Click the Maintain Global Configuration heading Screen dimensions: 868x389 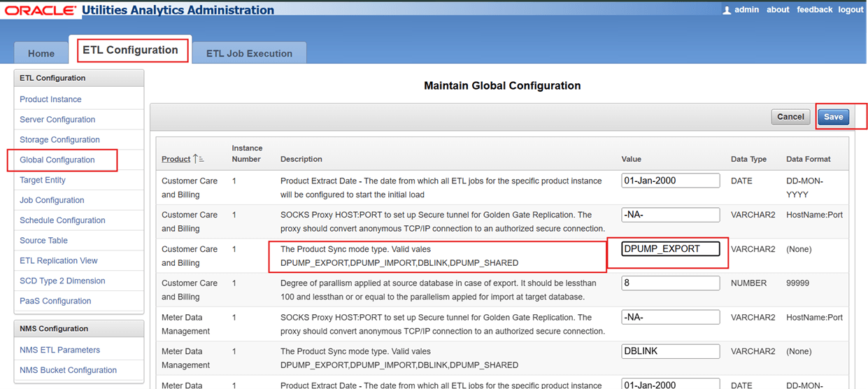502,85
